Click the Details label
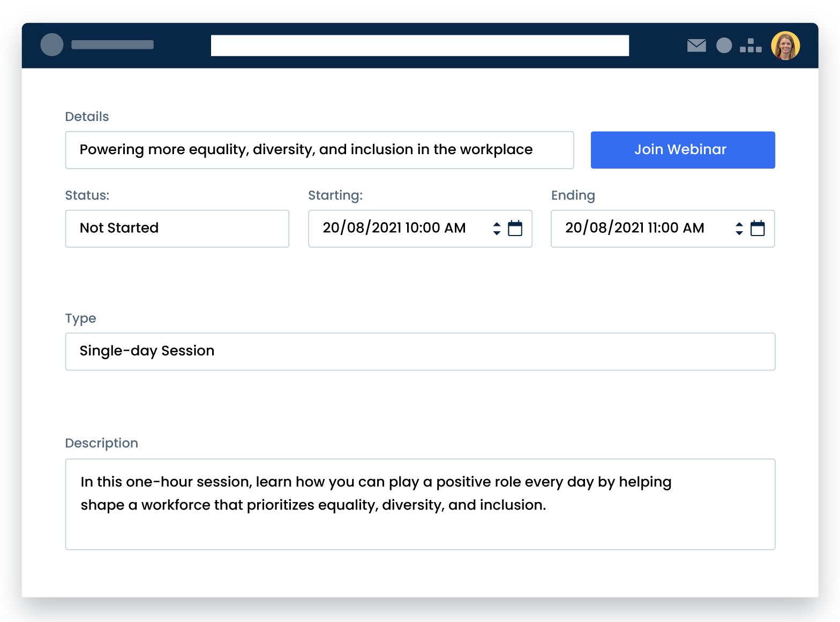The width and height of the screenshot is (840, 622). (87, 117)
